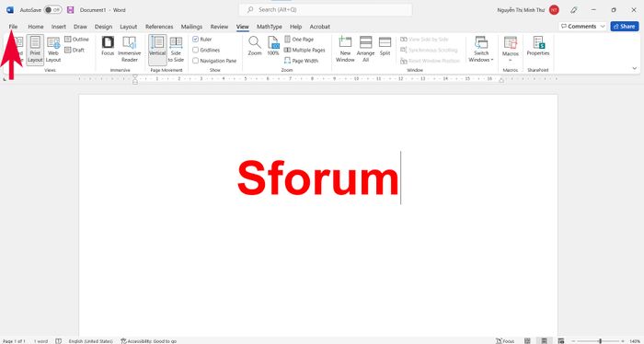Open SharePoint Properties
Image resolution: width=644 pixels, height=344 pixels.
538,46
